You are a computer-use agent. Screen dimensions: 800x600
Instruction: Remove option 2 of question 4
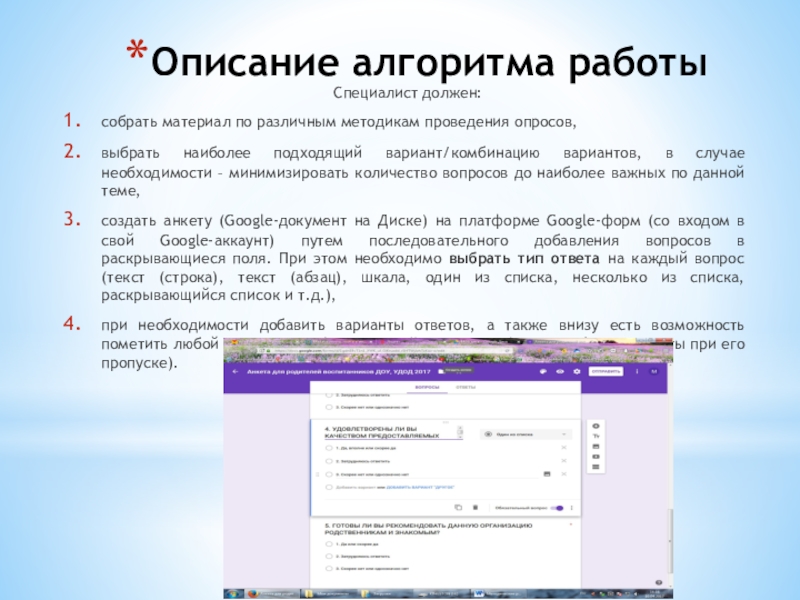pyautogui.click(x=564, y=461)
